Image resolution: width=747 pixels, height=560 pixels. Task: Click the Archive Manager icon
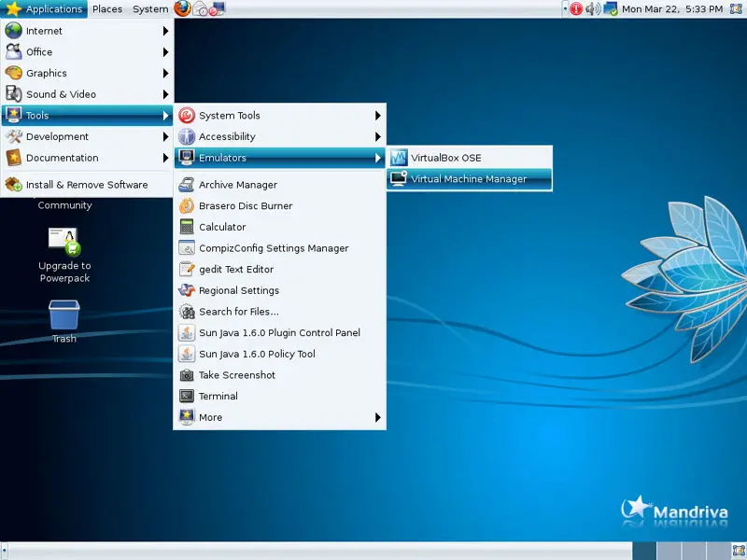(186, 184)
